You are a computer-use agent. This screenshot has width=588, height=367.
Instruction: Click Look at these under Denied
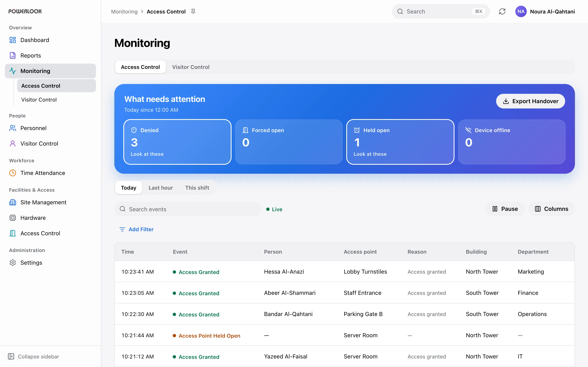point(147,154)
